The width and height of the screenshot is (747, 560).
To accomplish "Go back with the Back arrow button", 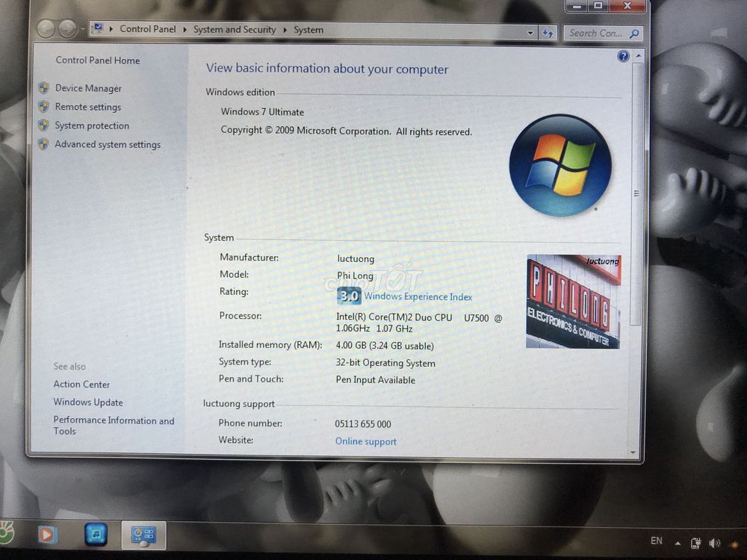I will [x=46, y=29].
